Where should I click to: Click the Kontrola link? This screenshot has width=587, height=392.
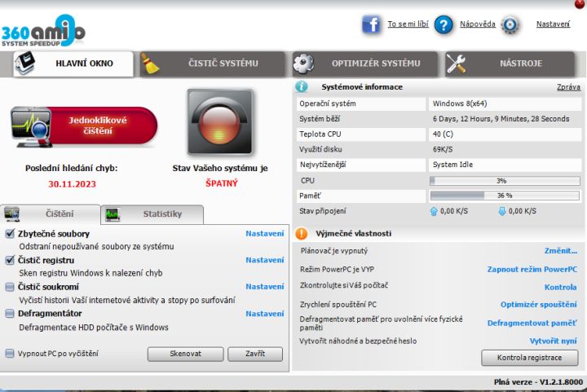coord(560,288)
